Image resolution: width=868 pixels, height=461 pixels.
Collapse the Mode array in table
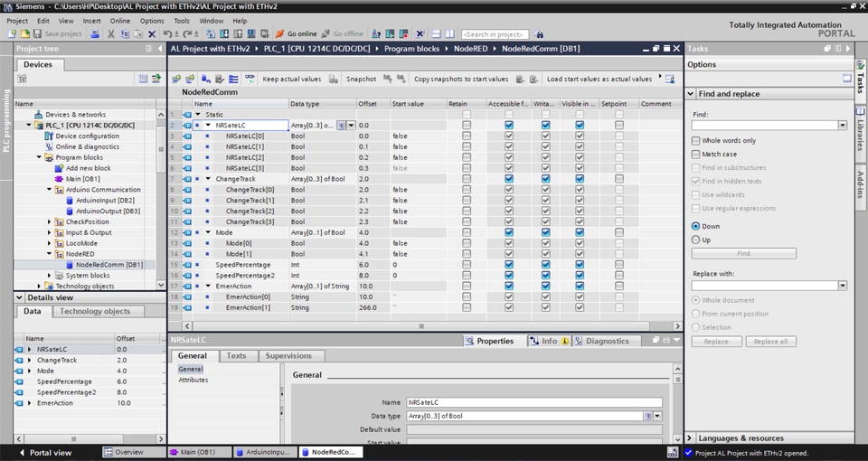(x=208, y=232)
